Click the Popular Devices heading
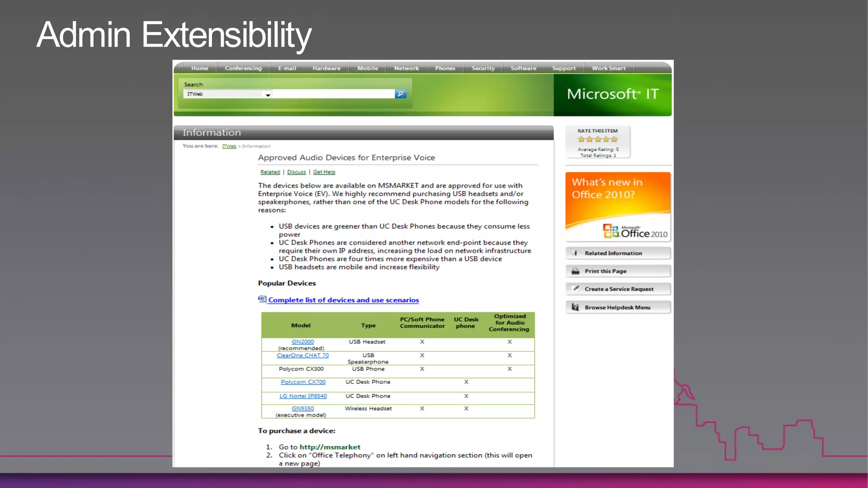Screen dimensions: 868x488 tap(287, 283)
